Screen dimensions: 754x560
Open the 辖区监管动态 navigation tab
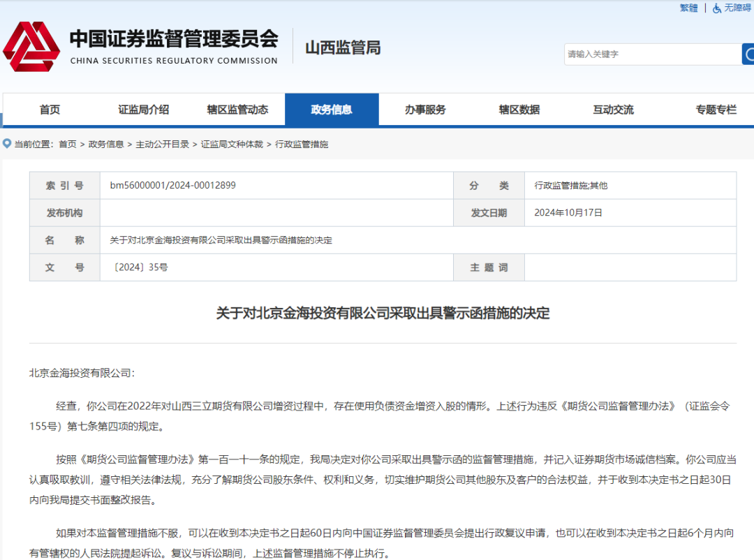point(237,110)
